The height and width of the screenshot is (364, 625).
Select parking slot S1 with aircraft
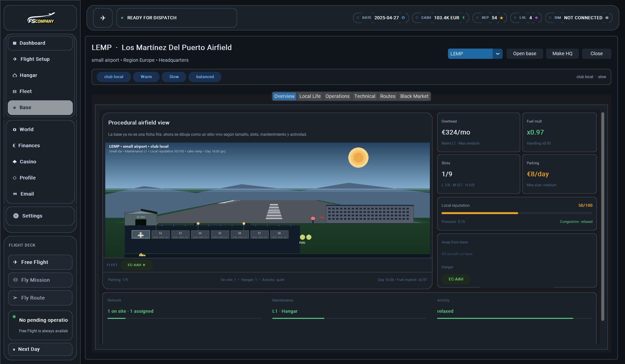[141, 234]
